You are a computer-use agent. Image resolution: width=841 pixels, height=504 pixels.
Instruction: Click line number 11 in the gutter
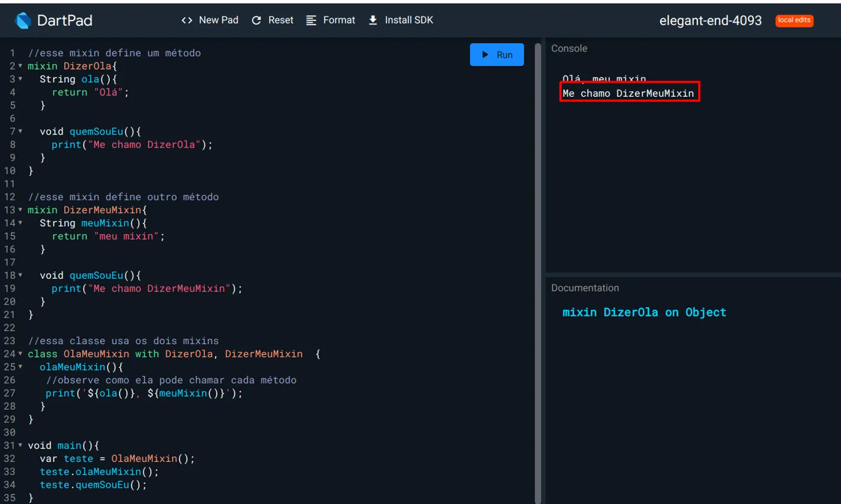tap(9, 184)
